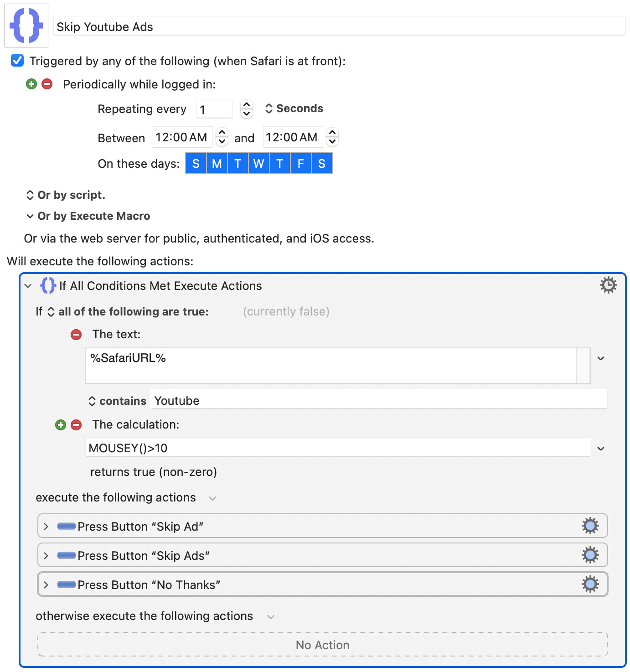Viewport: 630px width, 672px height.
Task: Uncheck the Triggered by any of the following checkbox
Action: [x=17, y=60]
